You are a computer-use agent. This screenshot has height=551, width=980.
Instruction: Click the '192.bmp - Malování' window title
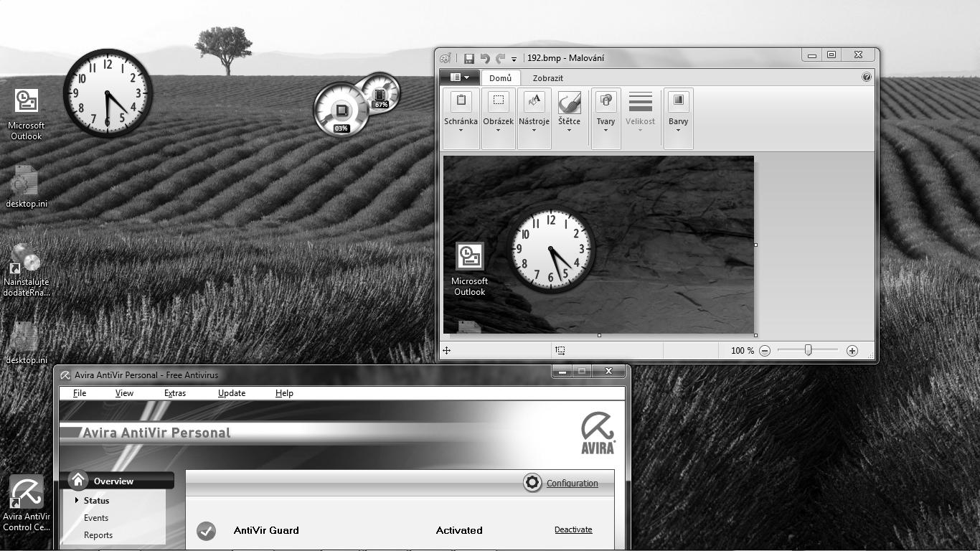coord(565,58)
